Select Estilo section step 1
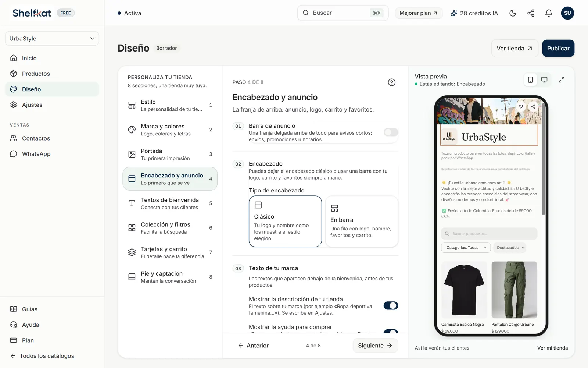This screenshot has height=368, width=588. pos(170,105)
